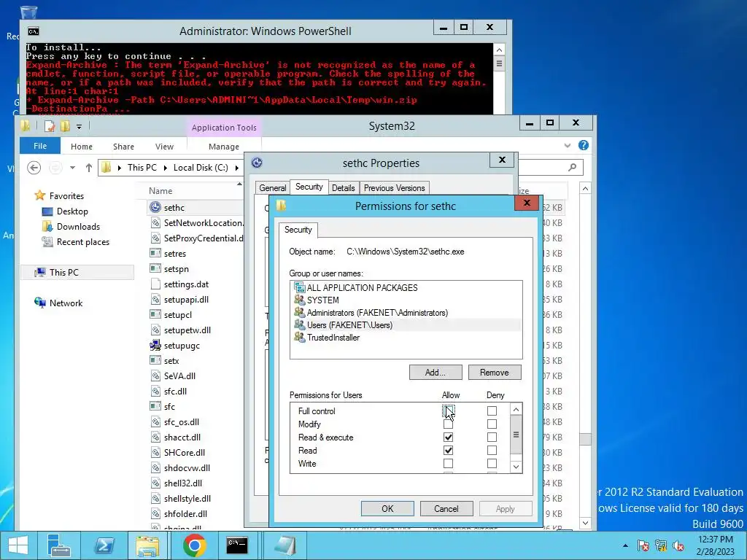
Task: Confirm permissions with OK
Action: [387, 508]
